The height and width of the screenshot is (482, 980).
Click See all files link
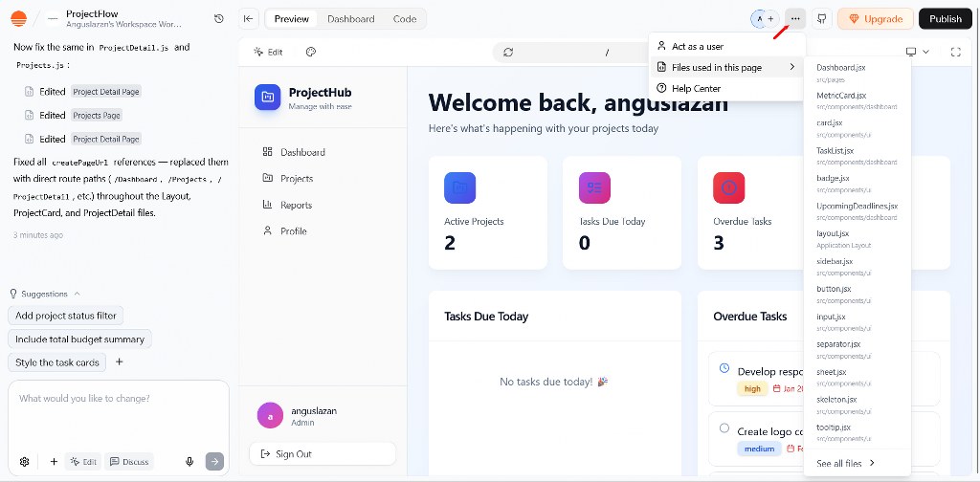click(x=845, y=463)
